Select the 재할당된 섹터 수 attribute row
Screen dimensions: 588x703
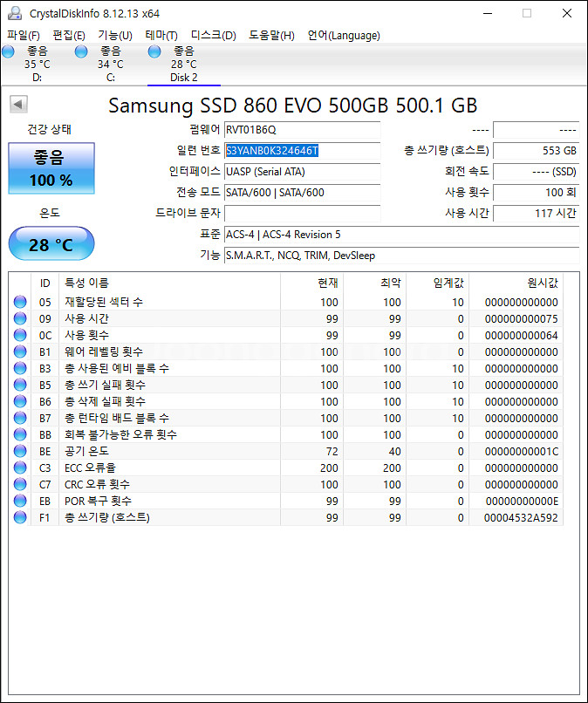286,302
